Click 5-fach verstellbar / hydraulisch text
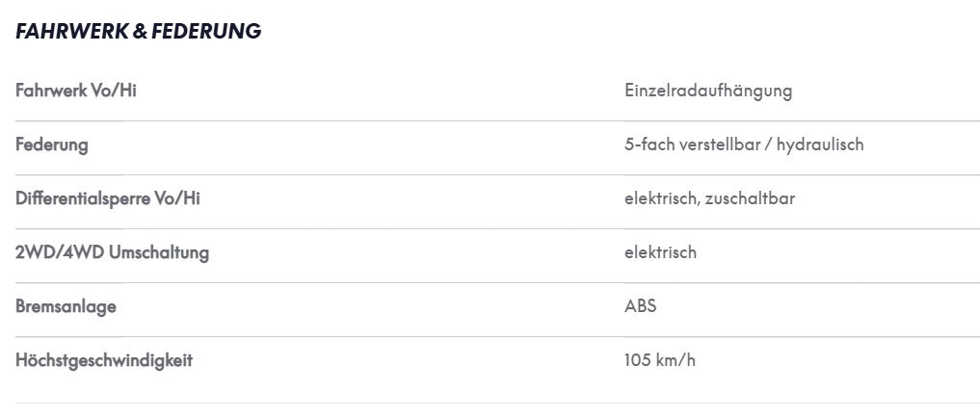This screenshot has width=980, height=420. tap(744, 145)
